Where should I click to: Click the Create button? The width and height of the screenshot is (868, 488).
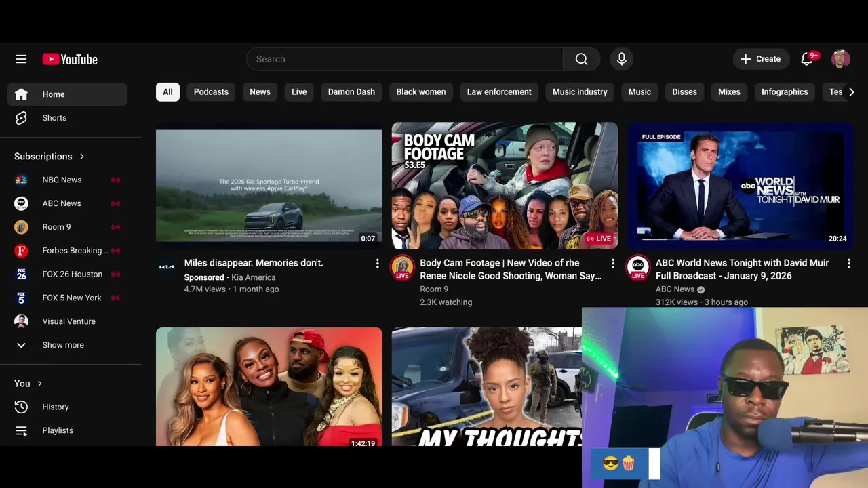[761, 59]
